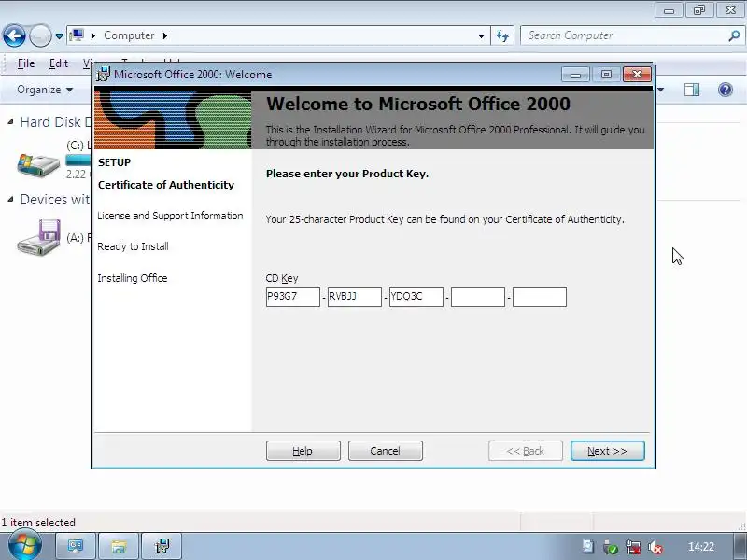
Task: Click the Hard Disk Drives group heading
Action: (x=55, y=122)
